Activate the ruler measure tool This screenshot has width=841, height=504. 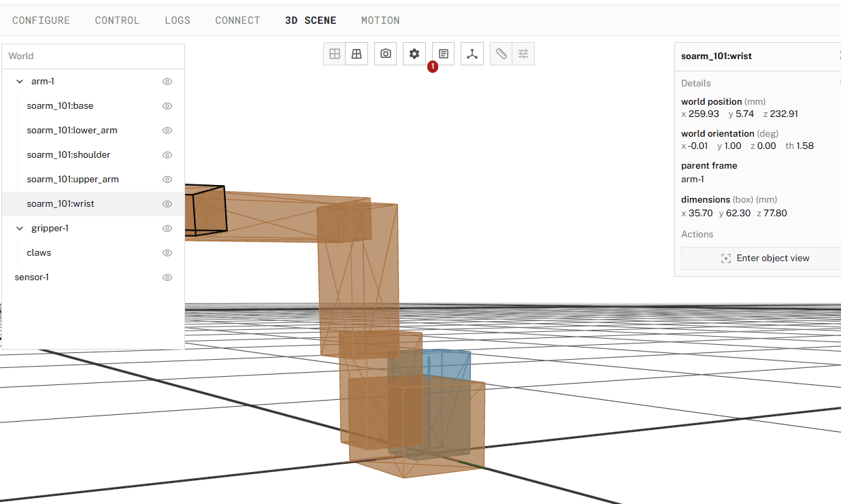coord(501,54)
